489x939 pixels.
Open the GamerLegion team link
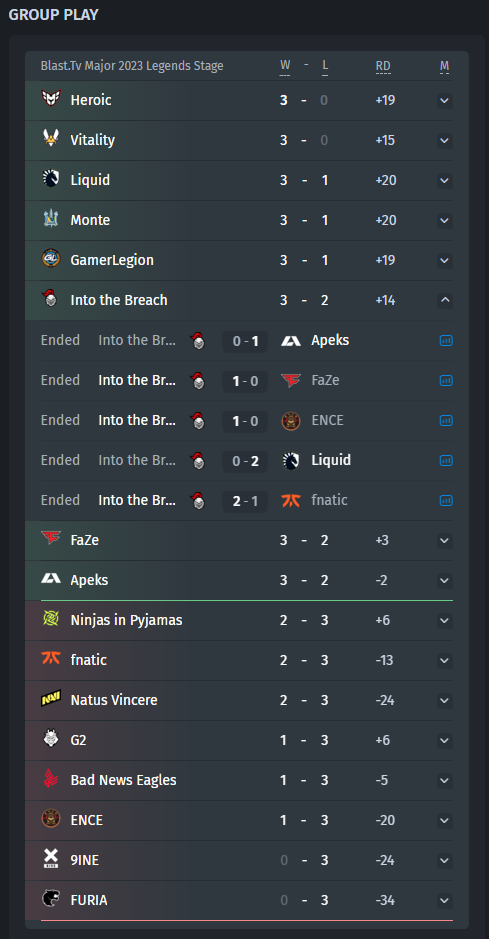[112, 260]
